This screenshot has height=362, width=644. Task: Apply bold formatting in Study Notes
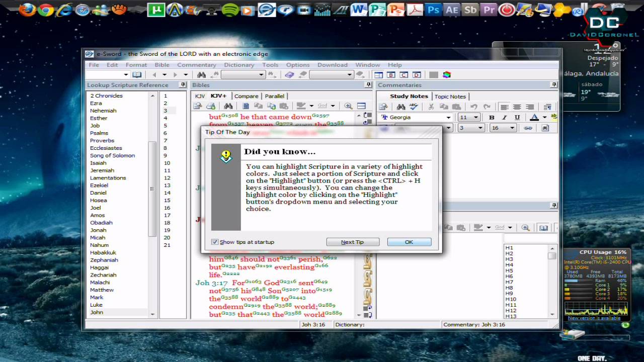click(x=492, y=117)
